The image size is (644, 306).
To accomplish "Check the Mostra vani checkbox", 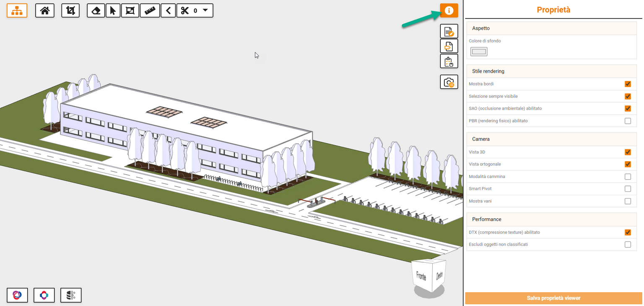I will [x=628, y=201].
